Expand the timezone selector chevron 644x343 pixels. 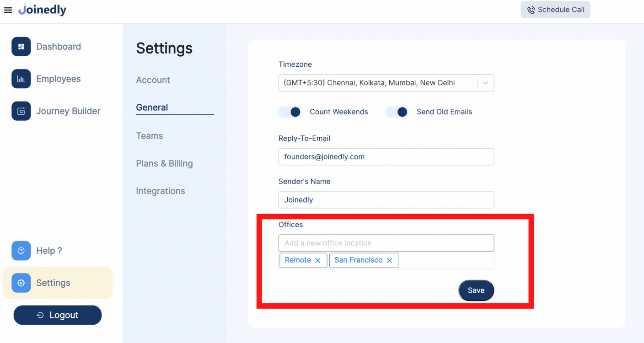click(x=486, y=83)
